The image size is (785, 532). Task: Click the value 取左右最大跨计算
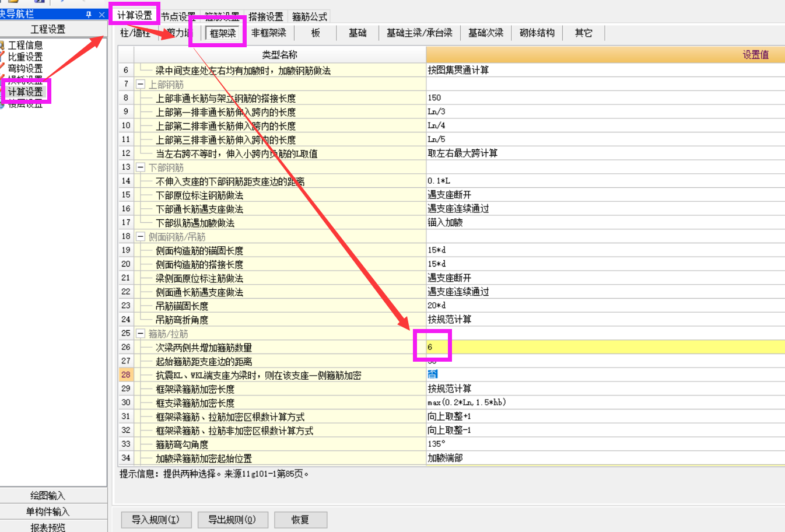[x=462, y=153]
